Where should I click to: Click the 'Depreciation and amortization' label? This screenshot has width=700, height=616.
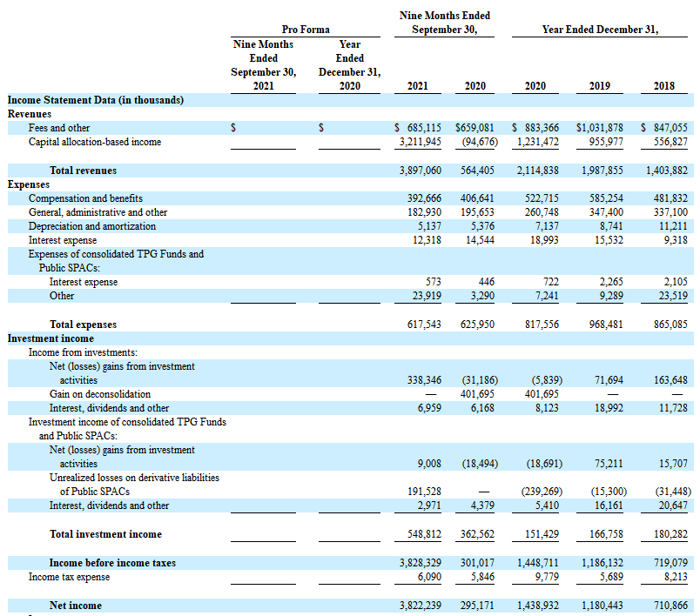pyautogui.click(x=92, y=226)
